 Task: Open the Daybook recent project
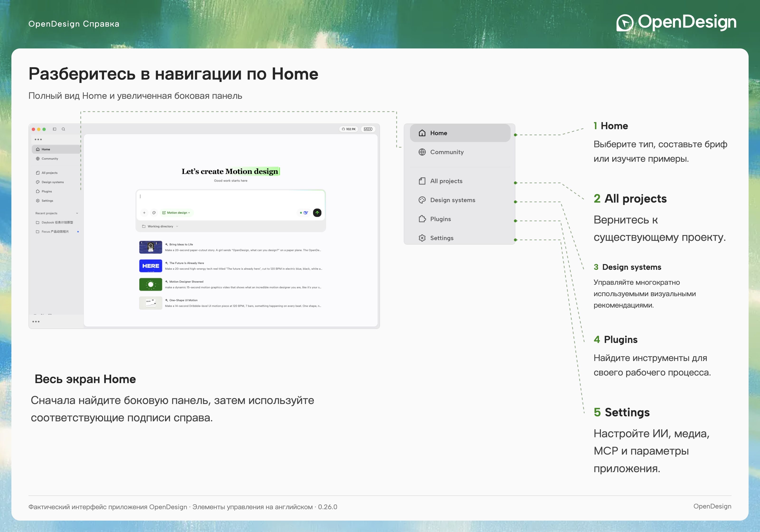(x=56, y=223)
